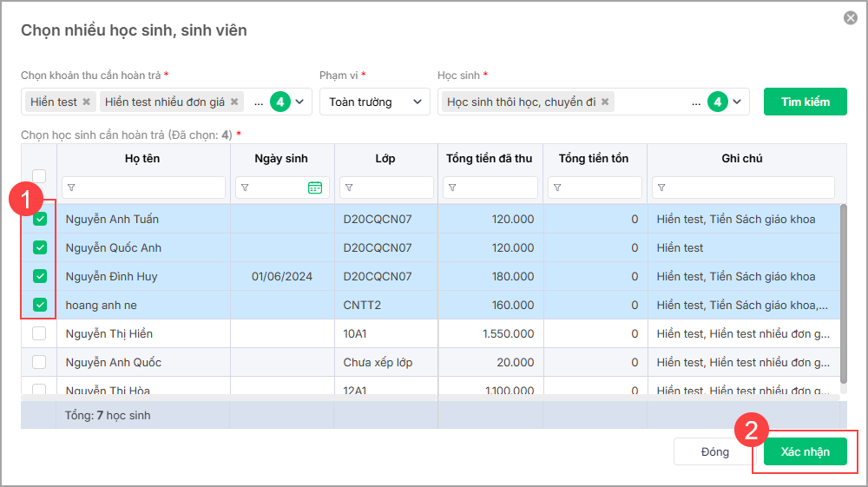Close the dialog with X icon
This screenshot has width=868, height=487.
(x=850, y=18)
